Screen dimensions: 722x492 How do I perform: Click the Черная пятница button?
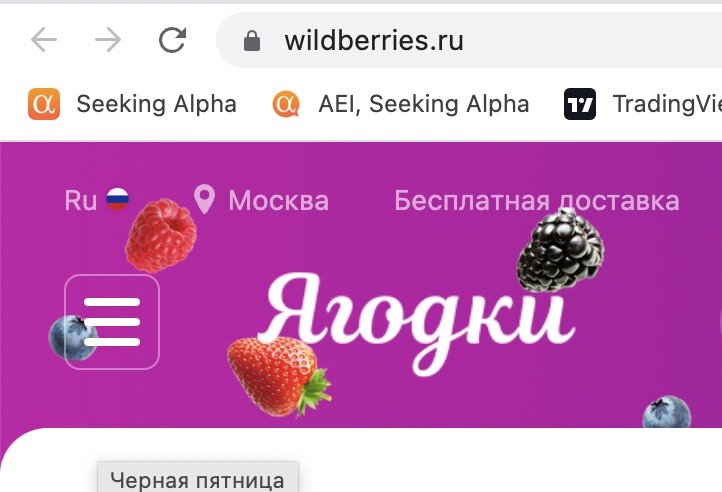(198, 477)
